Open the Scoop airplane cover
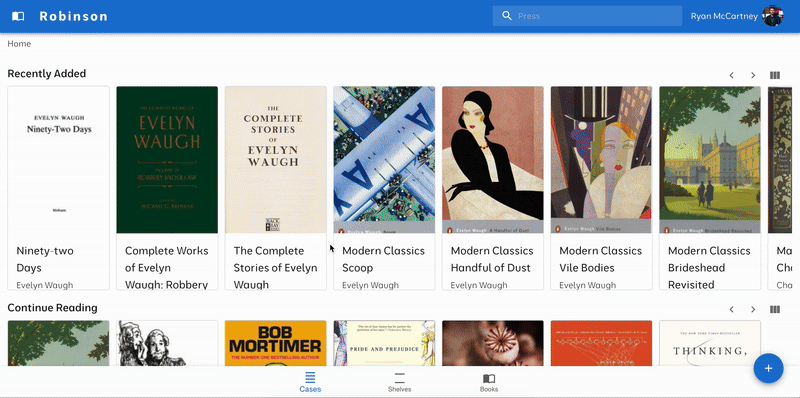The height and width of the screenshot is (398, 800). [x=384, y=160]
